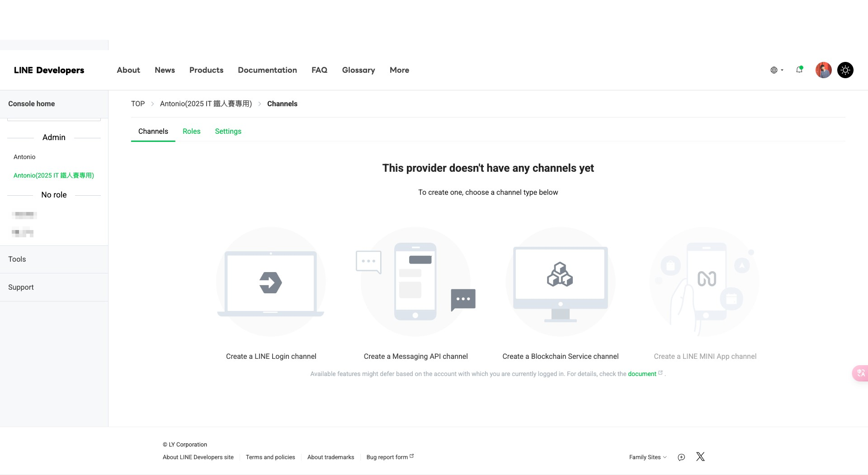868x475 pixels.
Task: Open Terms and policies link
Action: coord(270,457)
